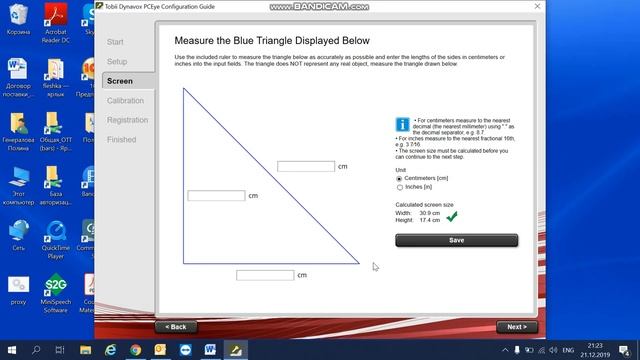Open File Explorer from taskbar

(x=86, y=350)
